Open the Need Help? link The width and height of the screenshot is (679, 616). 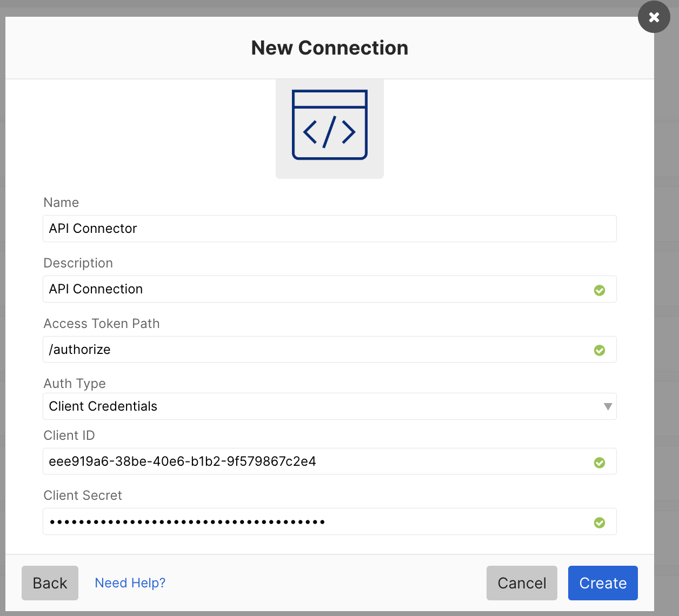130,583
